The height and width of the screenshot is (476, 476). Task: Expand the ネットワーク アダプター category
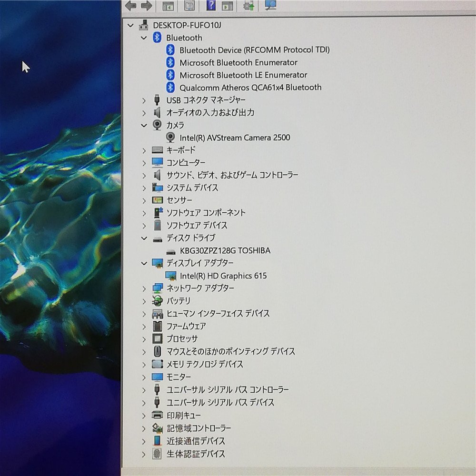(144, 288)
